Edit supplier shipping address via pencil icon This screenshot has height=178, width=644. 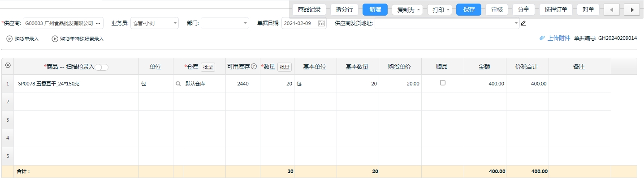523,23
